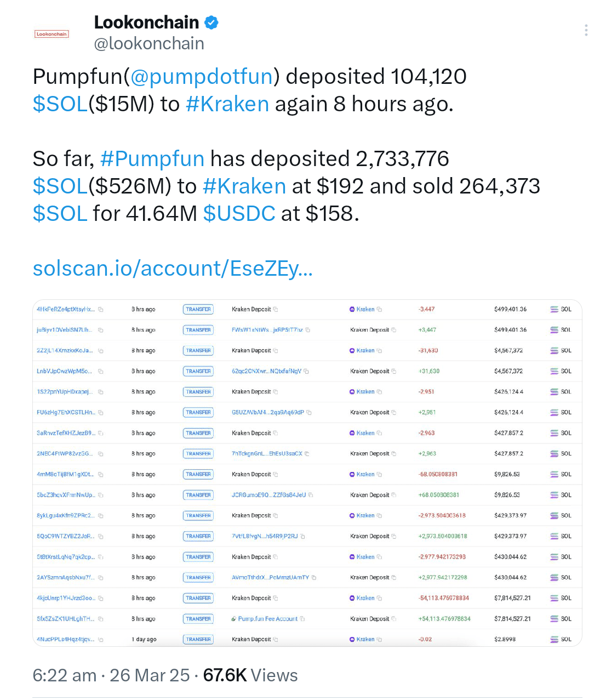Screen dimensions: 606x700
Task: Click the $USDC cashtag
Action: (x=239, y=213)
